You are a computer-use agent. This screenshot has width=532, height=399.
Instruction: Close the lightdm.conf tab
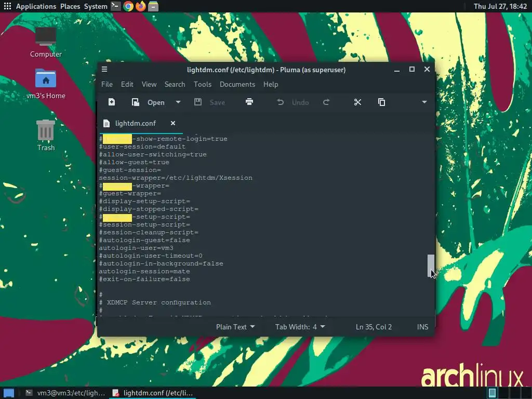pos(173,123)
